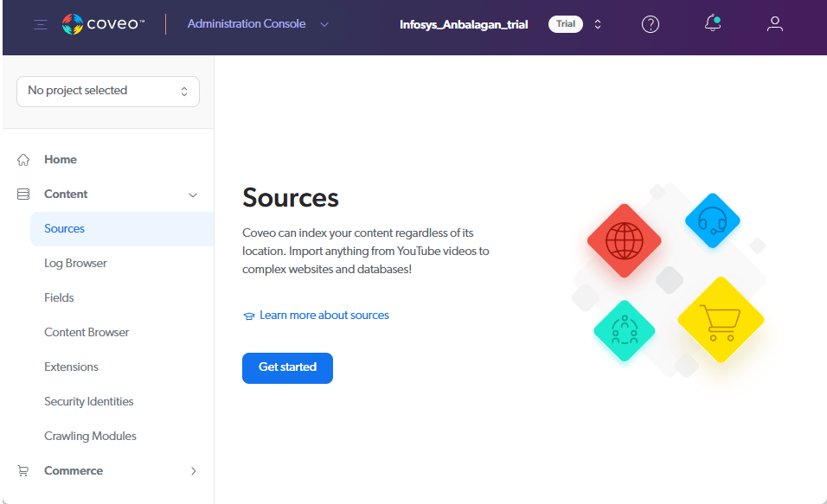This screenshot has height=504, width=827.
Task: Click the Coveo logo
Action: (103, 24)
